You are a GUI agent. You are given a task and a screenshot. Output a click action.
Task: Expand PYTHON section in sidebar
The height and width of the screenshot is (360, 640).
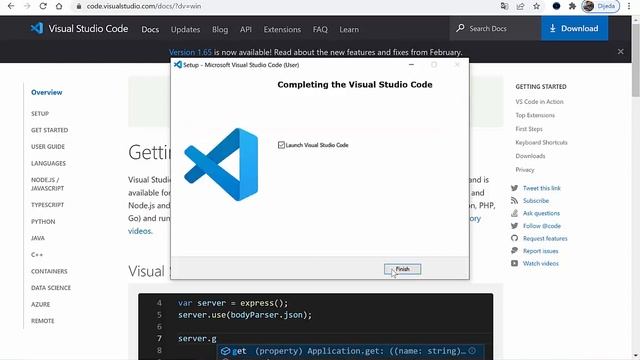point(43,222)
